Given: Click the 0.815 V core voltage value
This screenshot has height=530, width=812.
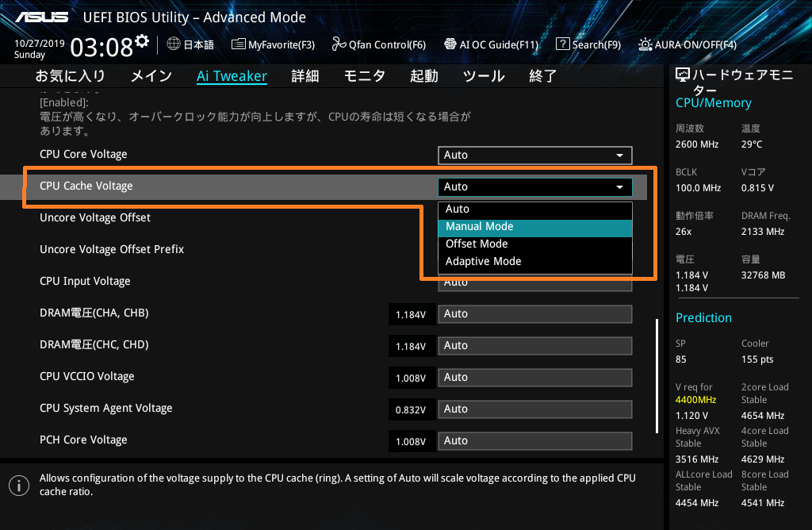Looking at the screenshot, I should point(757,188).
